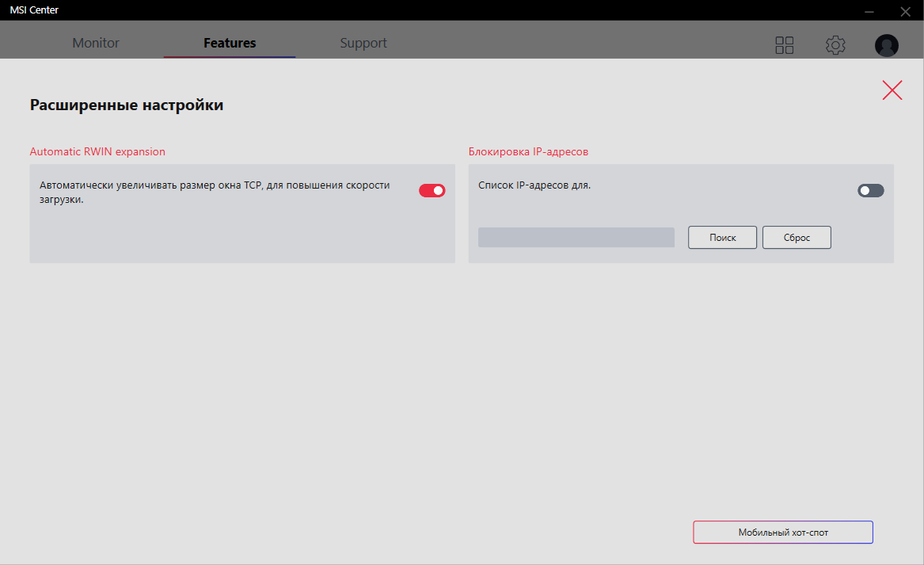Click the Сброс button
Image resolution: width=924 pixels, height=565 pixels.
(x=797, y=237)
